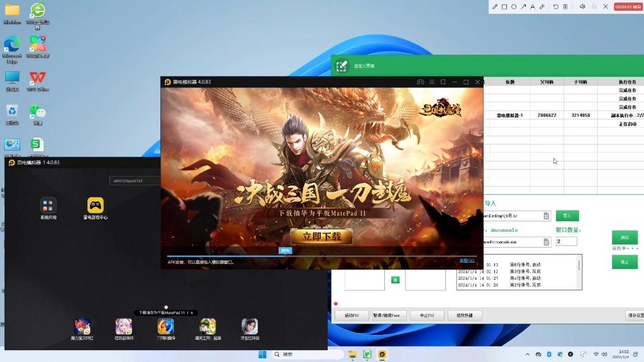Click the 父句柄 column header

tap(547, 82)
